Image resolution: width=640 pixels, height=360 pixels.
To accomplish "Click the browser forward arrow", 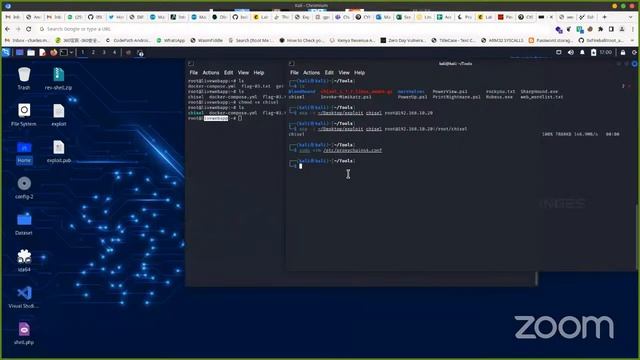I will 18,29.
